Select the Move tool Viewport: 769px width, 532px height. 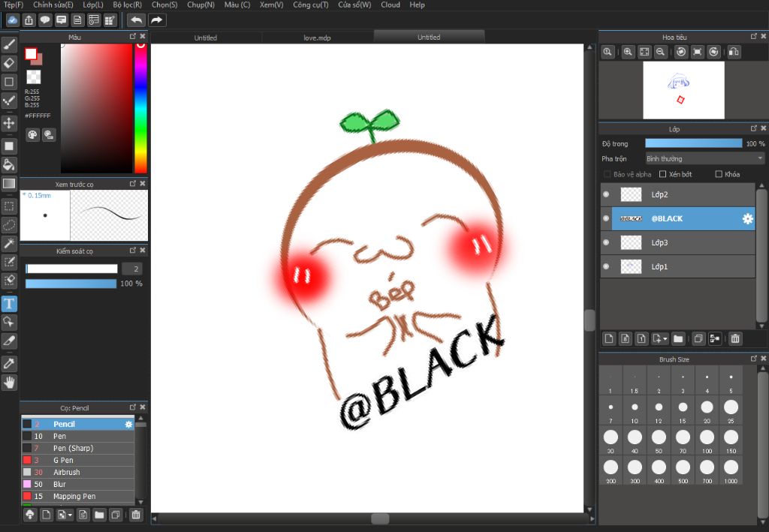tap(9, 122)
